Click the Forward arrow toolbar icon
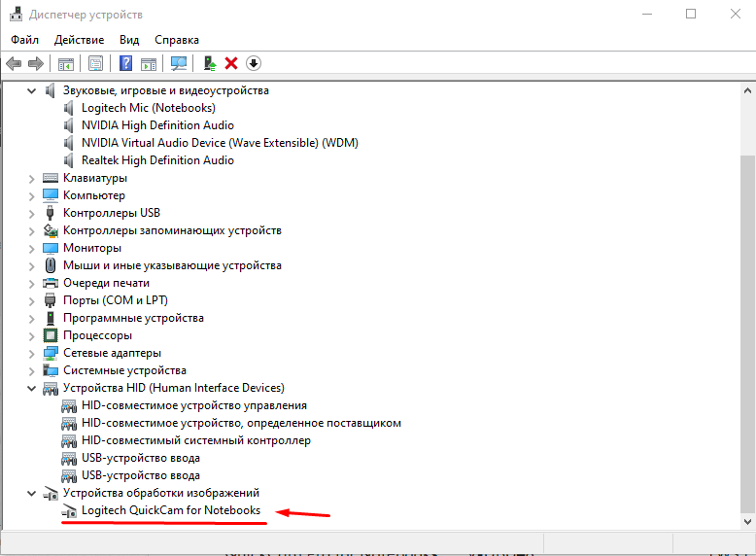This screenshot has width=756, height=556. 36,63
